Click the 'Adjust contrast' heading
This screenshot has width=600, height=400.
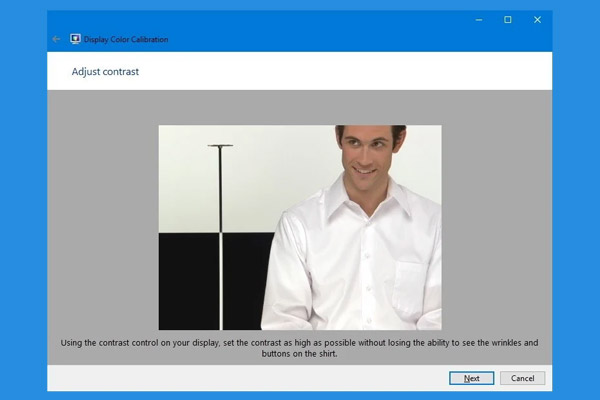pos(105,72)
